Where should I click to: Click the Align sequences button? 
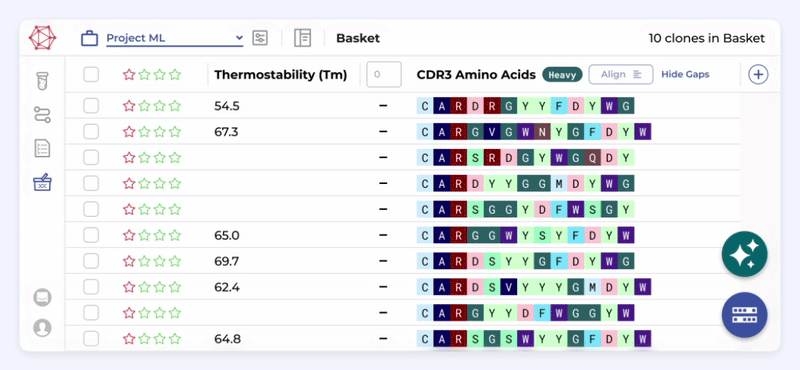tap(621, 75)
